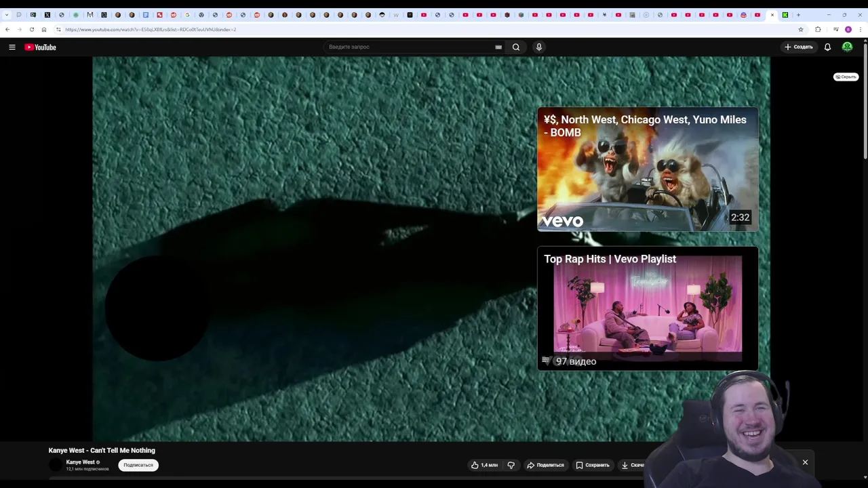The image size is (868, 488).
Task: Click the Поделиться share button
Action: [x=546, y=465]
